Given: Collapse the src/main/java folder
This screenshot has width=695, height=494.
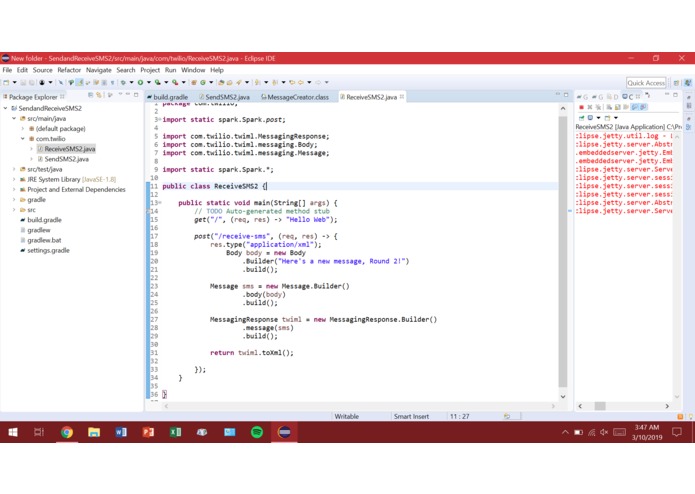Looking at the screenshot, I should coord(14,118).
